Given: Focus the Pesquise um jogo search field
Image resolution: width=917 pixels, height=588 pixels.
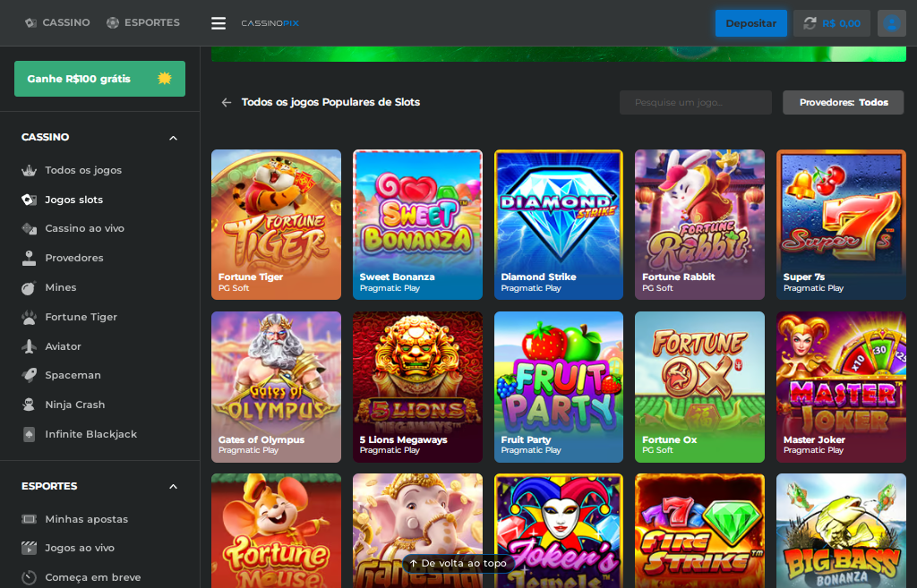Looking at the screenshot, I should [695, 103].
